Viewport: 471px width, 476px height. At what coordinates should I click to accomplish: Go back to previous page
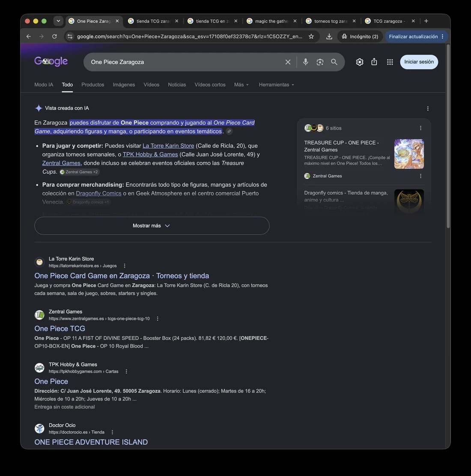[x=29, y=36]
